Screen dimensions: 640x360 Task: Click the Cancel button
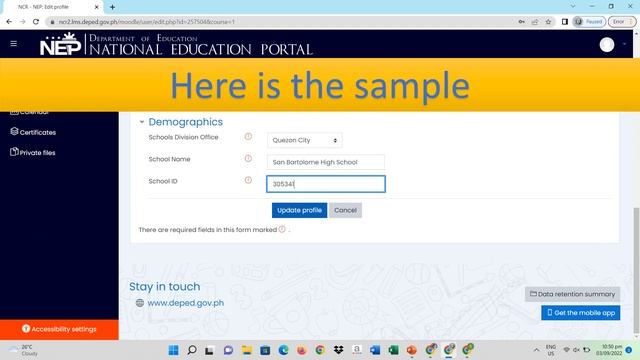click(345, 210)
